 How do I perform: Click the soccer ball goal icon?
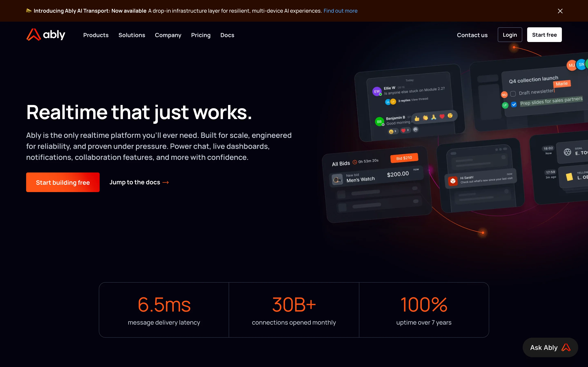tap(567, 152)
